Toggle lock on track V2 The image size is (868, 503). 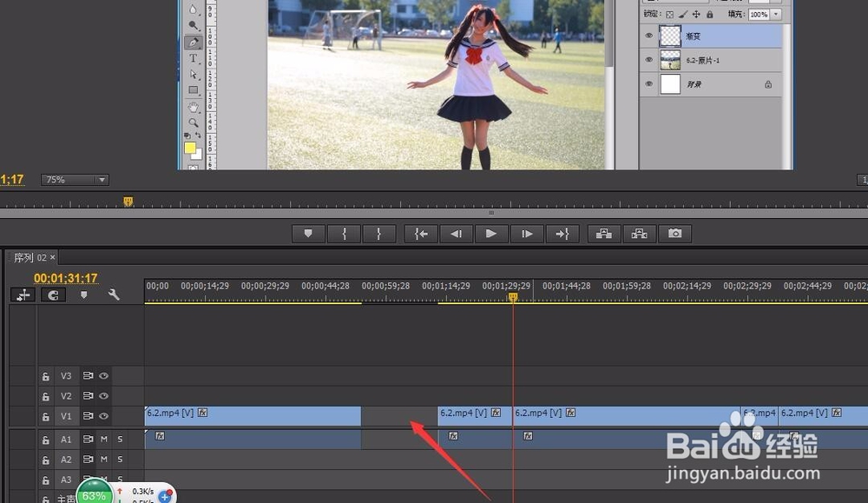(x=45, y=397)
